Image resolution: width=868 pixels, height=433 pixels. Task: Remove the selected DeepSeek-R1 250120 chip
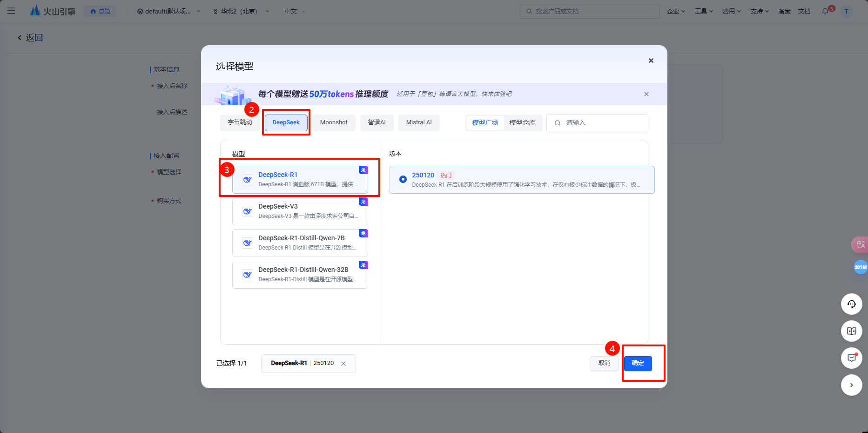pyautogui.click(x=343, y=364)
